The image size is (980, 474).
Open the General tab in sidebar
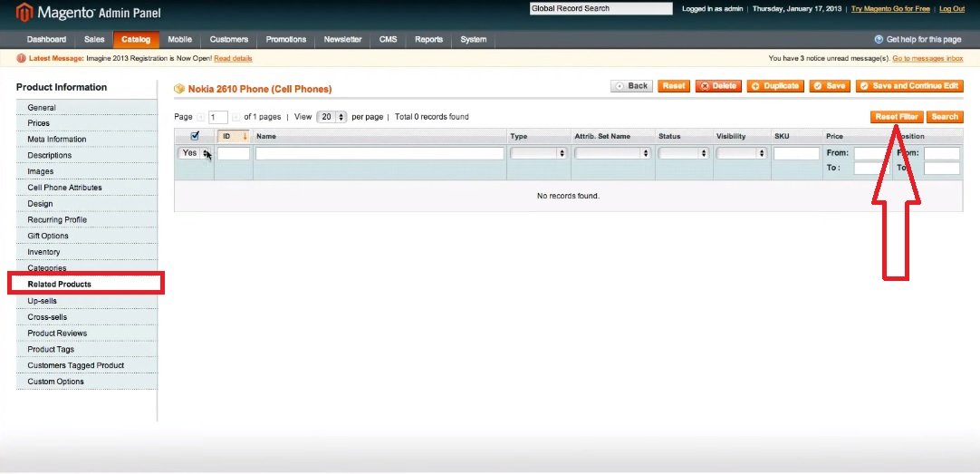point(87,108)
